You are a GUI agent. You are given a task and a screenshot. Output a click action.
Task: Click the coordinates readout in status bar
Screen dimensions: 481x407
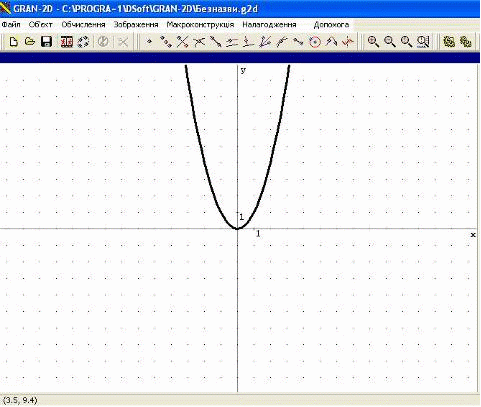pos(20,400)
